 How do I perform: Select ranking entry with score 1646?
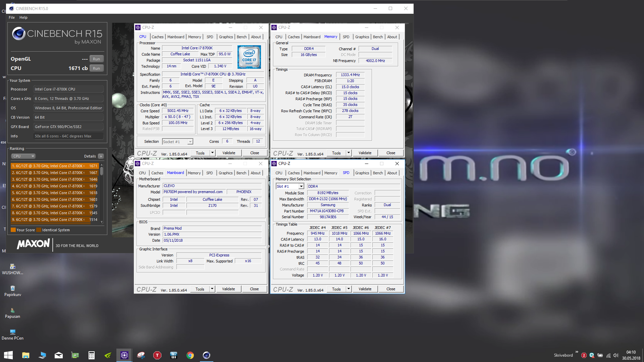click(x=54, y=179)
